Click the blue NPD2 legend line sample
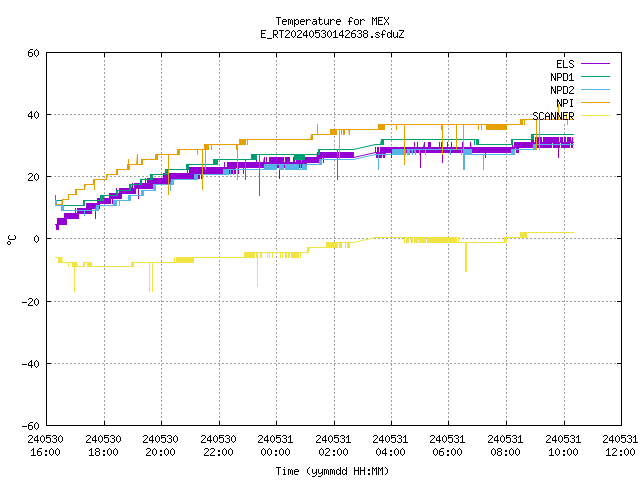This screenshot has width=640, height=480. [595, 89]
